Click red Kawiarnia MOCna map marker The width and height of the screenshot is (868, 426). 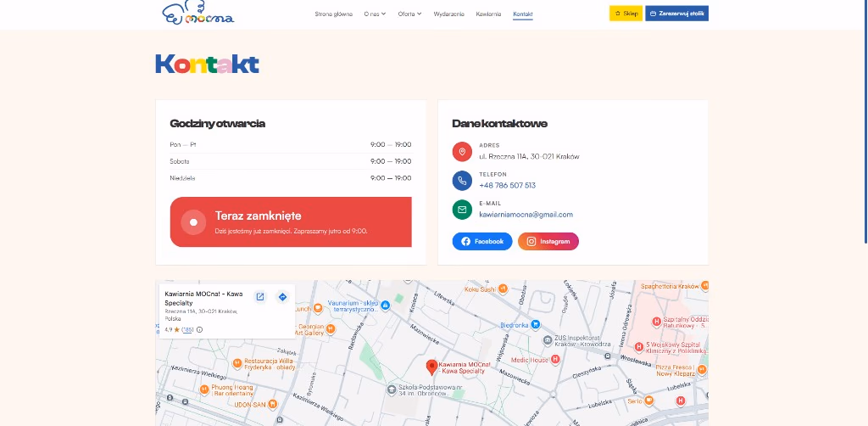point(431,367)
